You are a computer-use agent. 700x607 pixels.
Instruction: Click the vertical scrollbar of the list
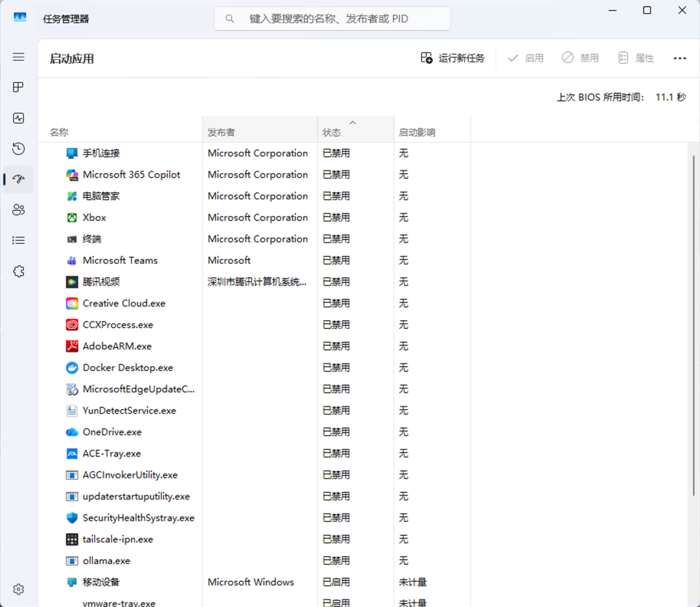(694, 325)
